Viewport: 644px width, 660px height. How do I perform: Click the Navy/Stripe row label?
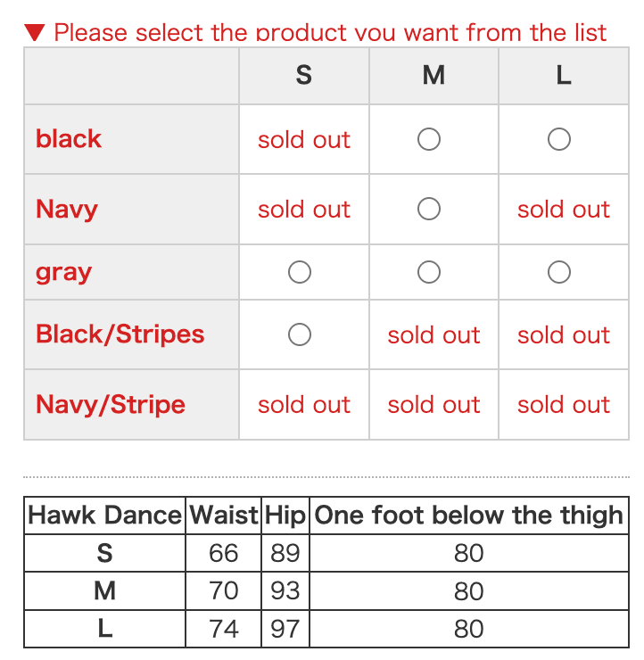pyautogui.click(x=111, y=405)
